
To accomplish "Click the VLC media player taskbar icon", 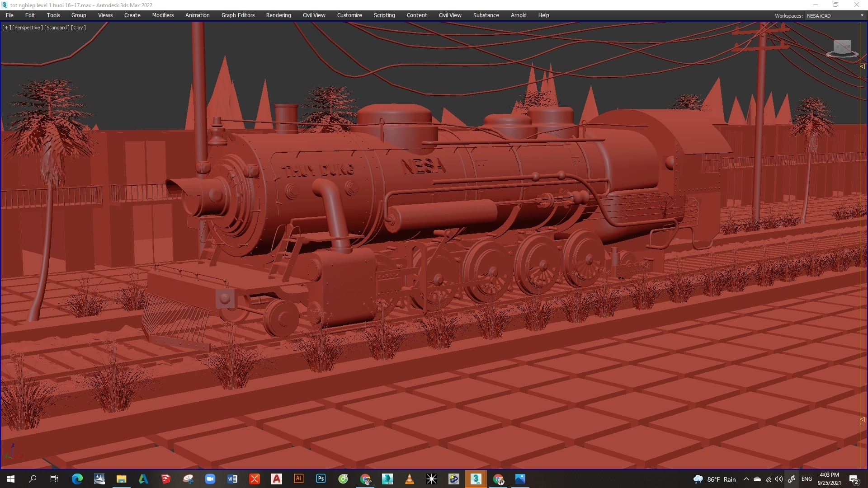I will coord(409,479).
